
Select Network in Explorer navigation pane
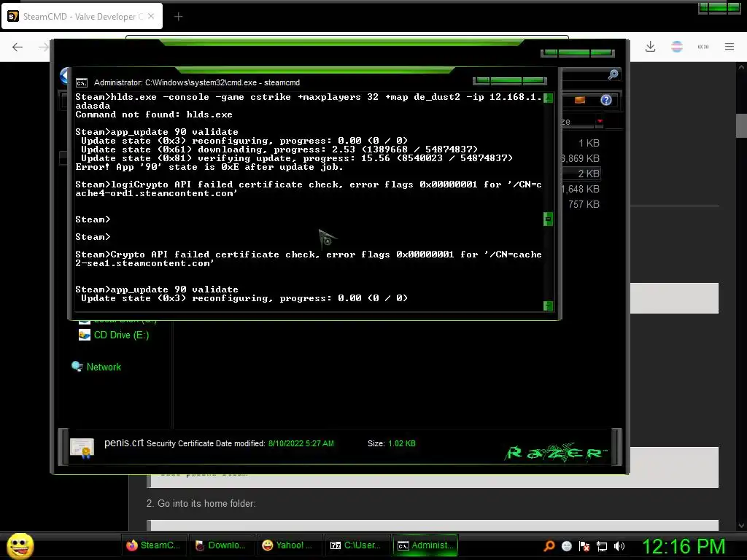coord(104,367)
